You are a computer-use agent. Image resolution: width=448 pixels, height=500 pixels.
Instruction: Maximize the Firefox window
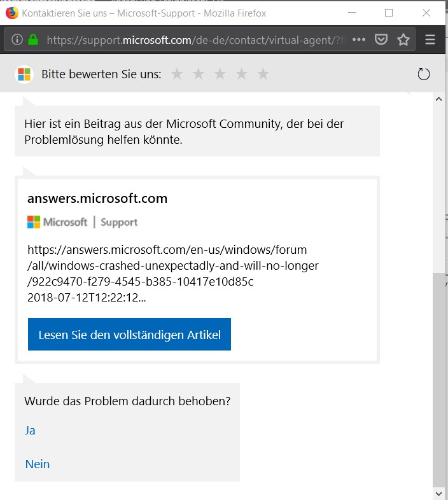coord(389,13)
